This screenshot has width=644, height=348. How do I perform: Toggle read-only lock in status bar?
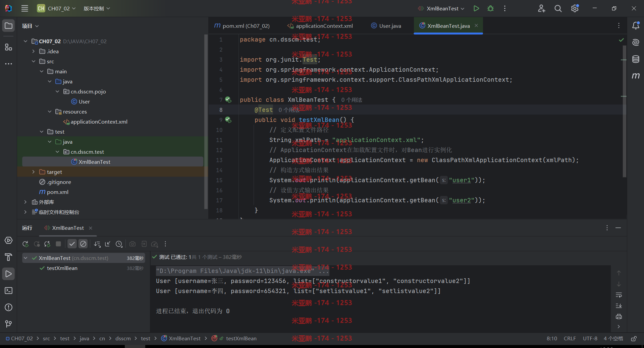pyautogui.click(x=634, y=339)
